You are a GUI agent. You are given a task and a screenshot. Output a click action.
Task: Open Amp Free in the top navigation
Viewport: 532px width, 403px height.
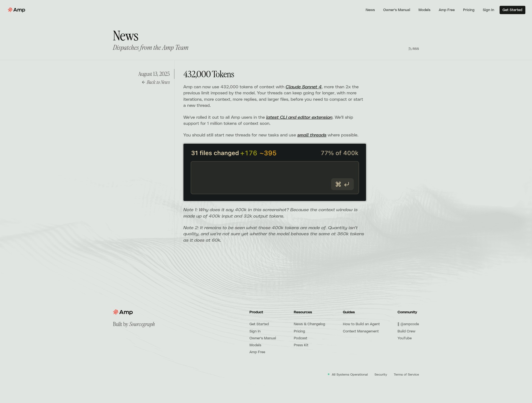[x=446, y=10]
